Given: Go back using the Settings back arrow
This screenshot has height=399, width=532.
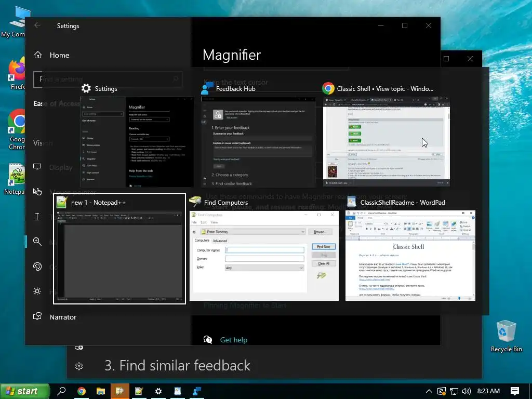Looking at the screenshot, I should (x=37, y=25).
